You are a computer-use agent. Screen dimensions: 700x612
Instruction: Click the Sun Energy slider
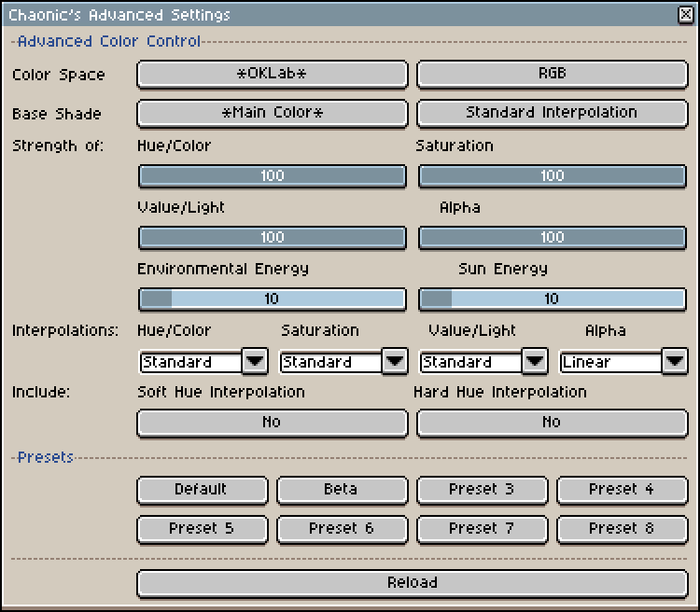(553, 299)
